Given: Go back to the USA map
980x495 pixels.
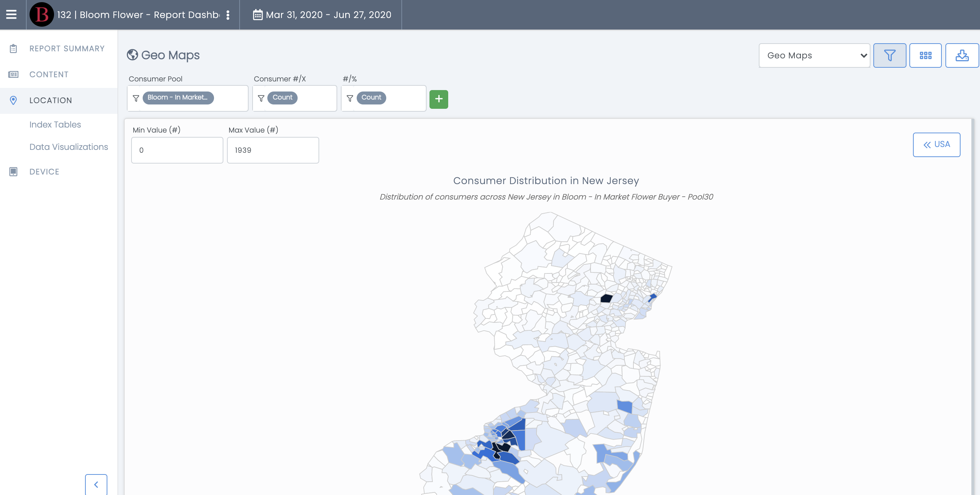Looking at the screenshot, I should pos(936,144).
